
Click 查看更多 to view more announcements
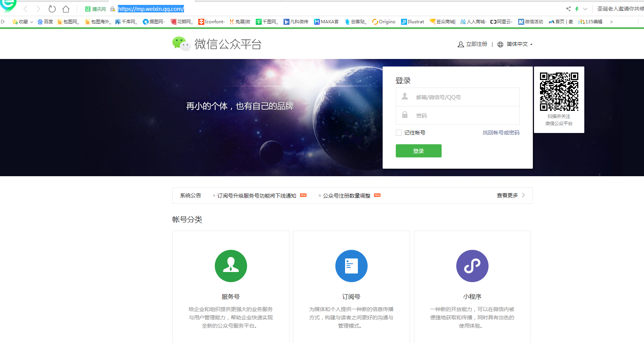coord(511,195)
